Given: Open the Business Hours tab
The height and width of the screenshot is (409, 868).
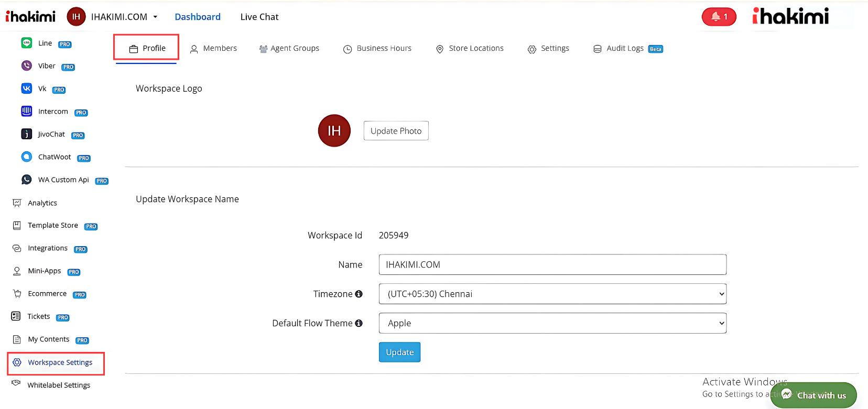Looking at the screenshot, I should pos(377,48).
